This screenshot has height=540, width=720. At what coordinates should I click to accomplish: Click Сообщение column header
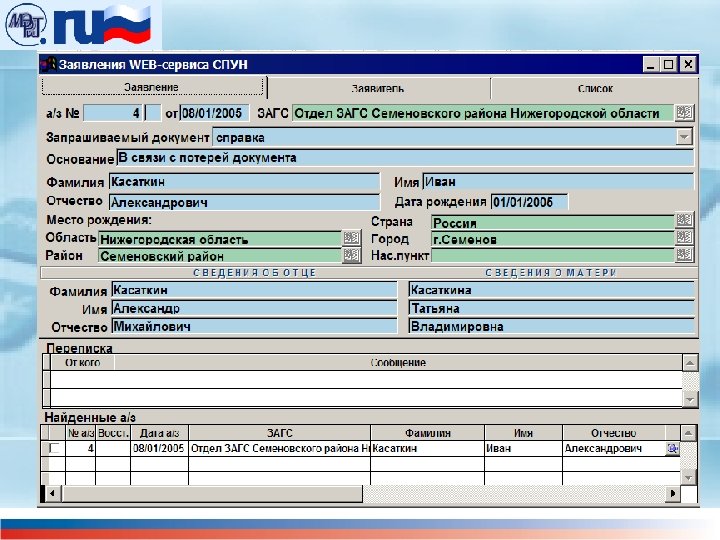pos(398,363)
